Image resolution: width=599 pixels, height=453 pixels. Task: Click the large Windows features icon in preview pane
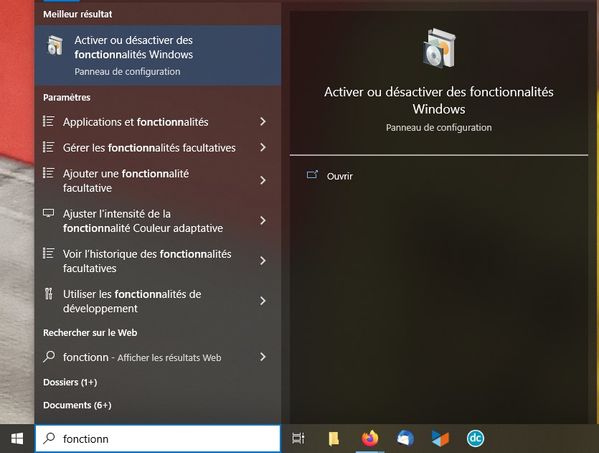pyautogui.click(x=439, y=48)
